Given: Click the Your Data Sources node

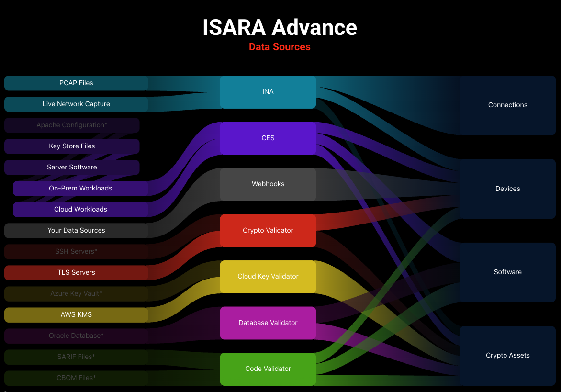Looking at the screenshot, I should [x=76, y=231].
